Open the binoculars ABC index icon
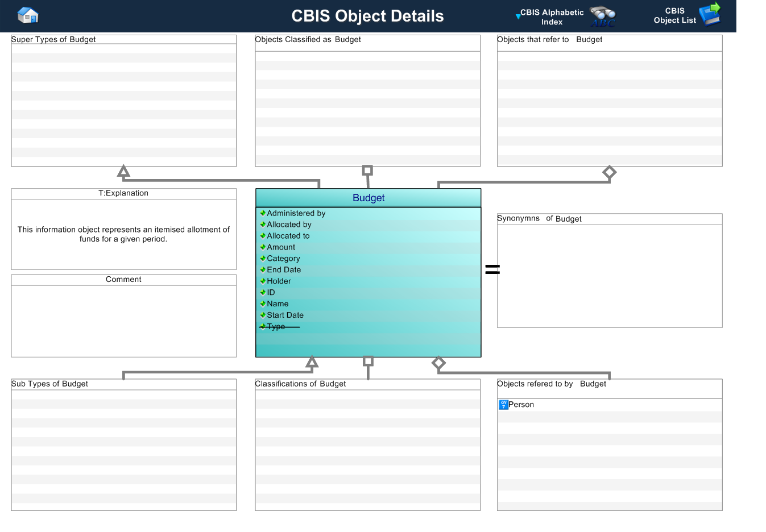 pos(603,16)
